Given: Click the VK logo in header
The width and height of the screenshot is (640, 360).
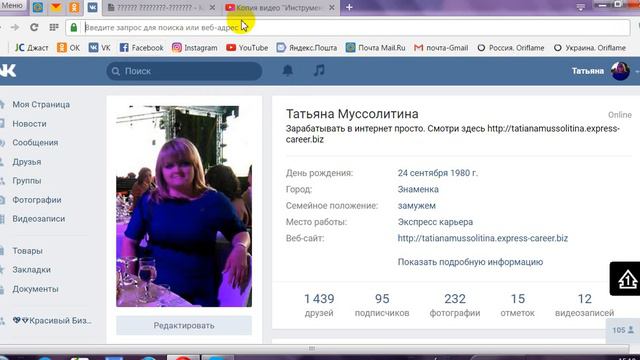Looking at the screenshot, I should pyautogui.click(x=7, y=71).
